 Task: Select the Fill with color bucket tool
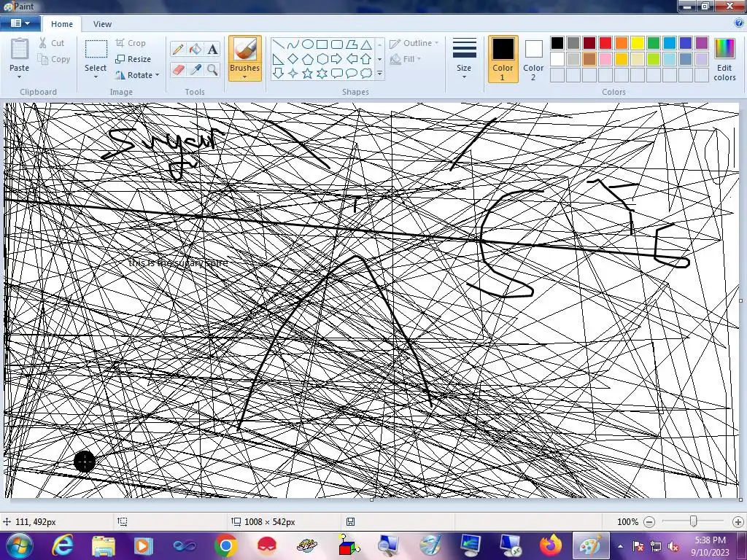[x=196, y=49]
